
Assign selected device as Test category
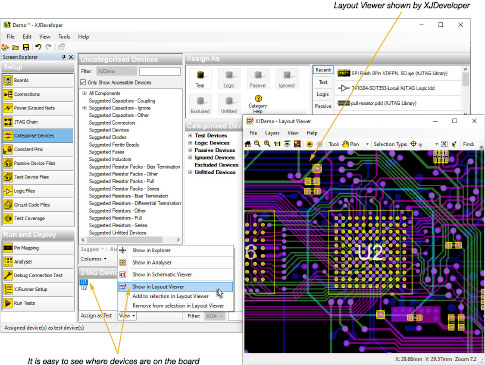pos(200,79)
